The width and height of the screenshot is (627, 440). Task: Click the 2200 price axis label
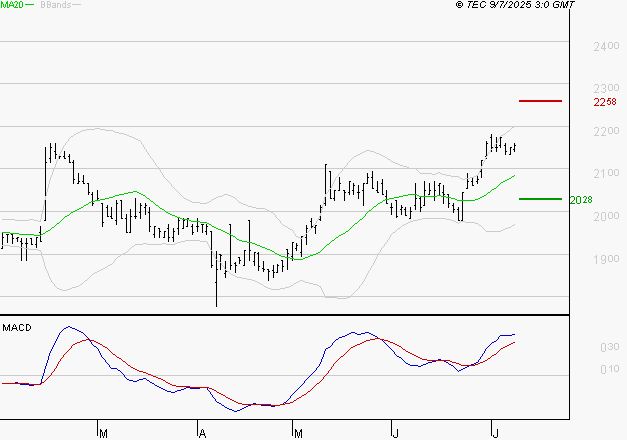(604, 132)
